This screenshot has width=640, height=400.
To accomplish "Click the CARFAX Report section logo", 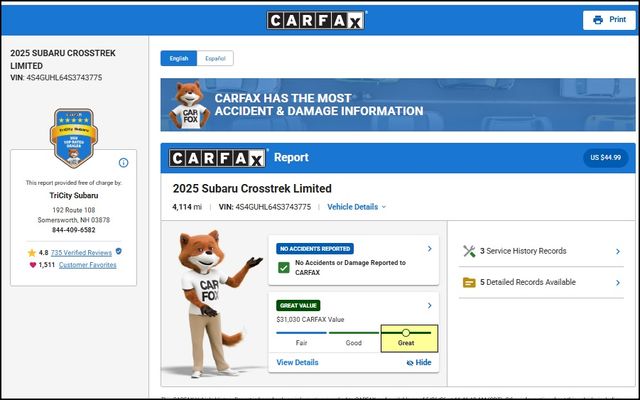I will [x=218, y=158].
